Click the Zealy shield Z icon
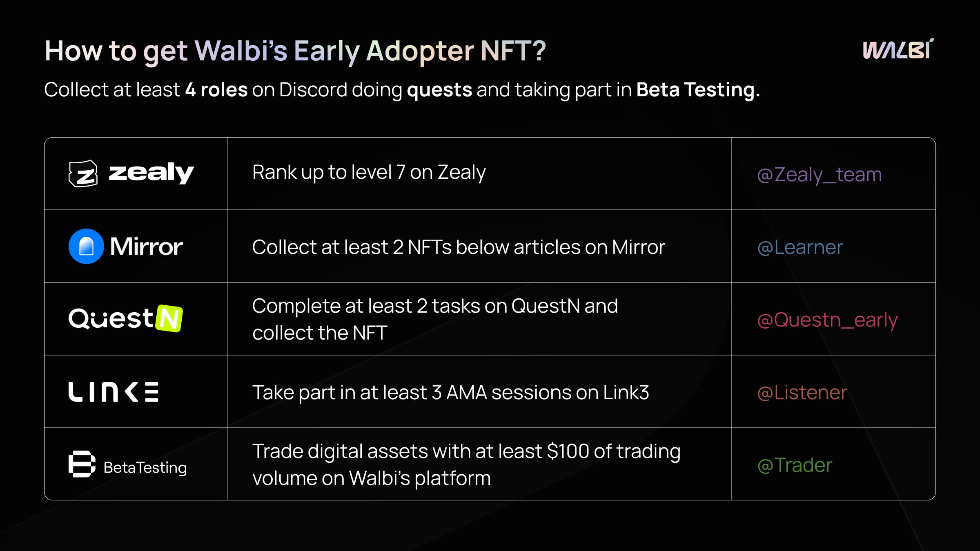 click(83, 173)
